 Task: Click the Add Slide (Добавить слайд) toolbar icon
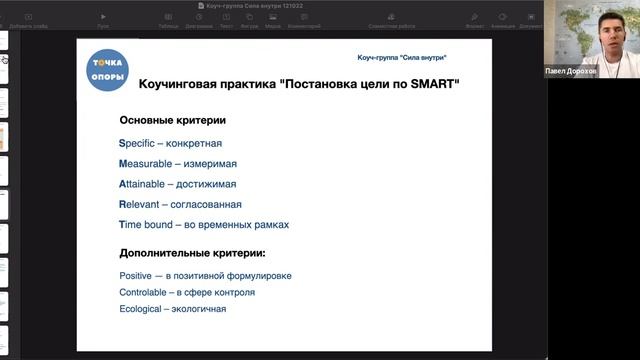28,17
